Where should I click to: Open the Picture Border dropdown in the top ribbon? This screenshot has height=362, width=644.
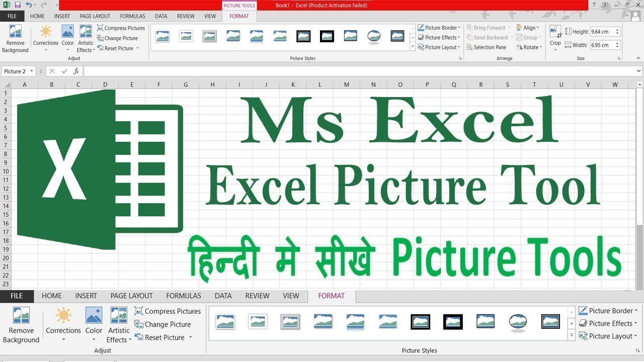click(x=439, y=28)
